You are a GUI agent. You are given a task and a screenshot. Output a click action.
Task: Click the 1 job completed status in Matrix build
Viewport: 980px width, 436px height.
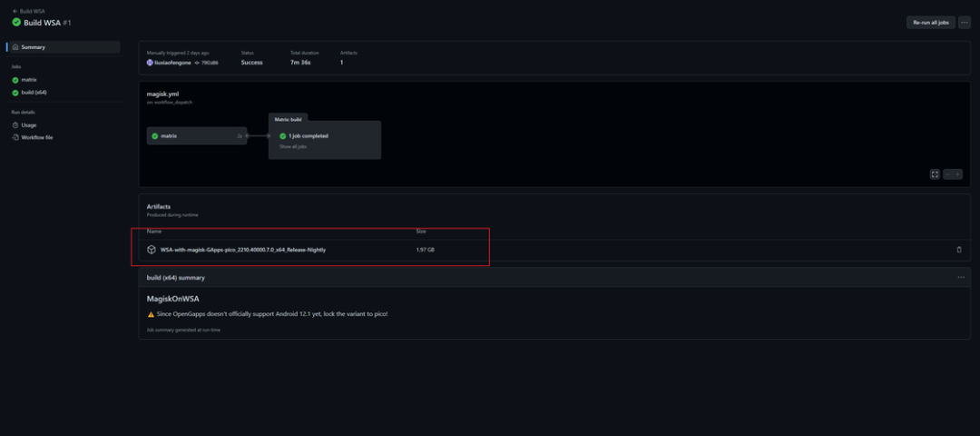coord(309,135)
